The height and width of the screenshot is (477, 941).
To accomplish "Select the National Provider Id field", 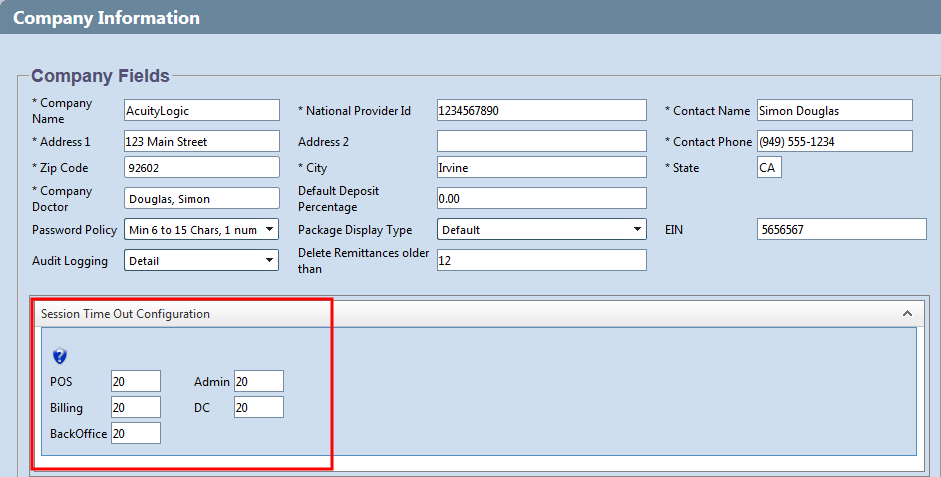I will [541, 110].
